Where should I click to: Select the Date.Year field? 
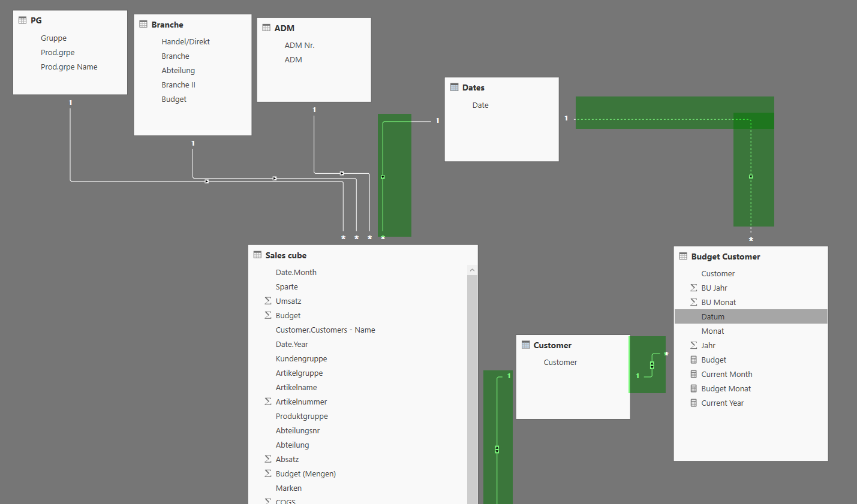(x=292, y=344)
